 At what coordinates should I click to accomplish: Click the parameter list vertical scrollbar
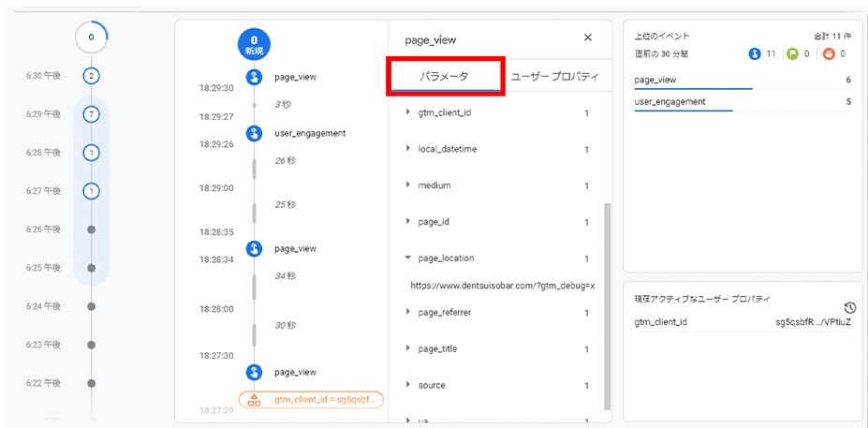pos(606,300)
